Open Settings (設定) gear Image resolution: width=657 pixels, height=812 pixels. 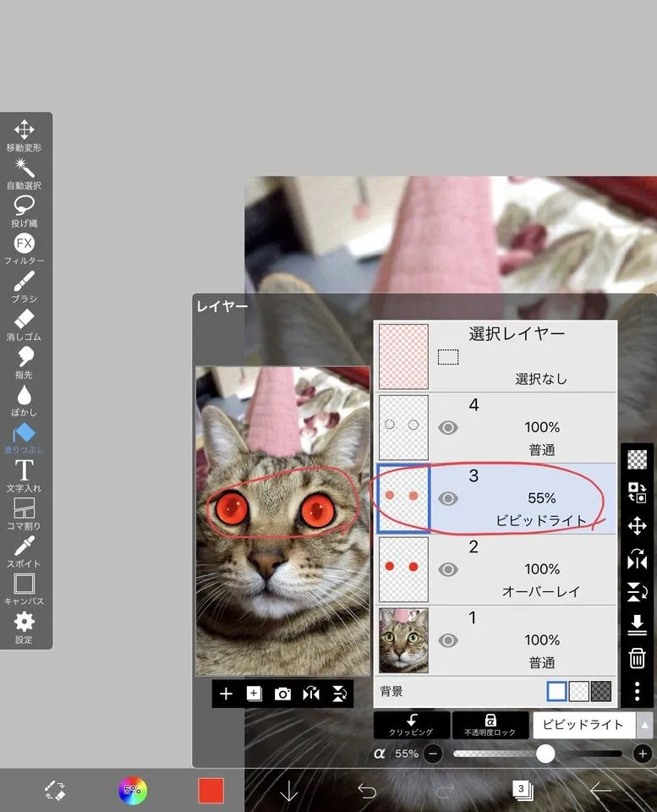(x=24, y=628)
